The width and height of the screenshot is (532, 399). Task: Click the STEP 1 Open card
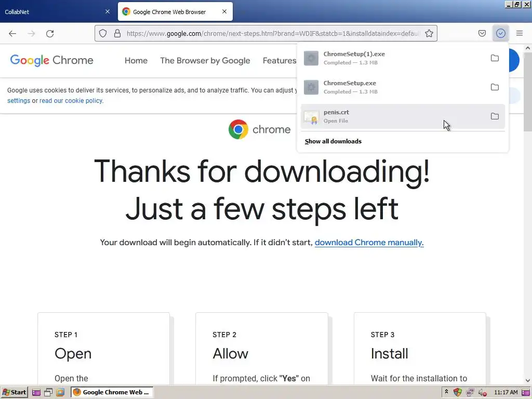[x=103, y=349]
